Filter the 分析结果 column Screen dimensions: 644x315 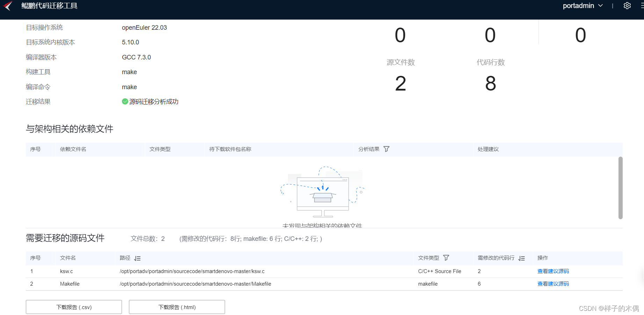click(x=386, y=149)
